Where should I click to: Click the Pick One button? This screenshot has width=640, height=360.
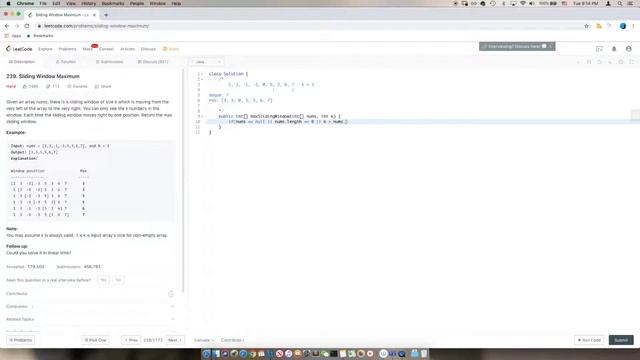pyautogui.click(x=95, y=340)
